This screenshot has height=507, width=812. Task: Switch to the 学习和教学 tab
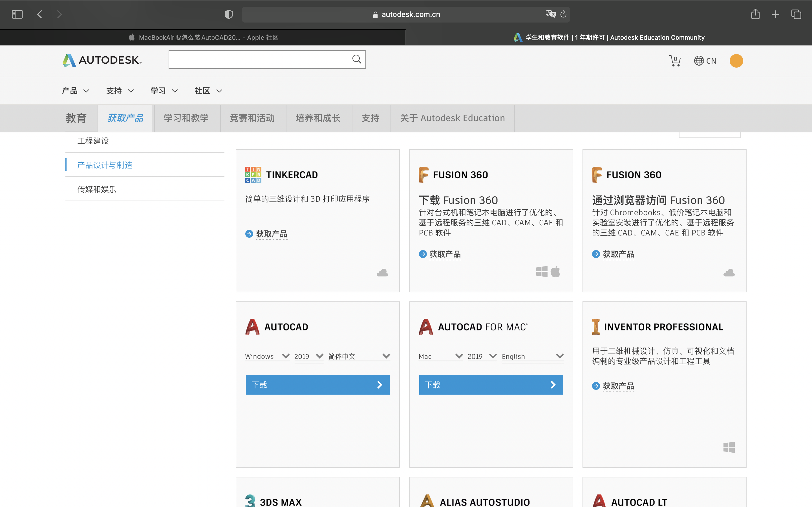click(186, 118)
